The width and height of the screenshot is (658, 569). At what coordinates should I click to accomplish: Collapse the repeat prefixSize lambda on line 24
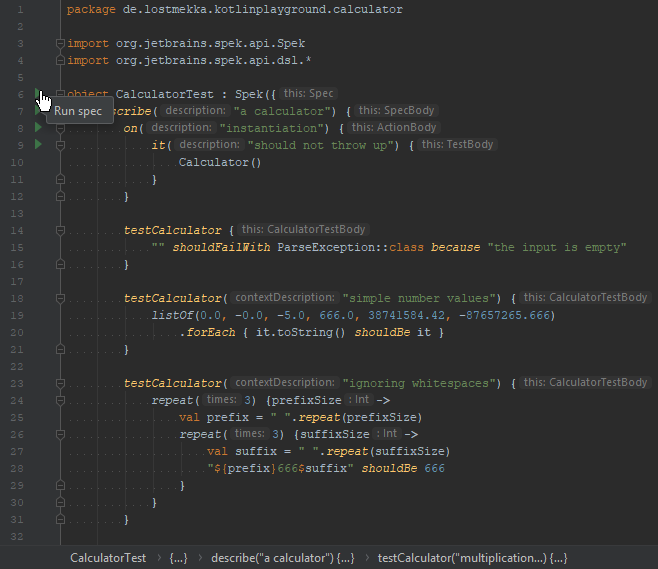pos(60,401)
